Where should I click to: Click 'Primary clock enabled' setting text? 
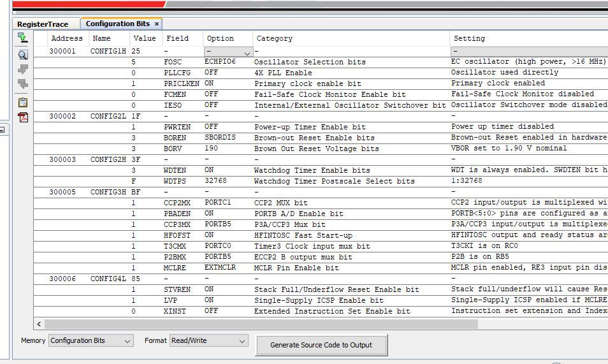pos(498,83)
